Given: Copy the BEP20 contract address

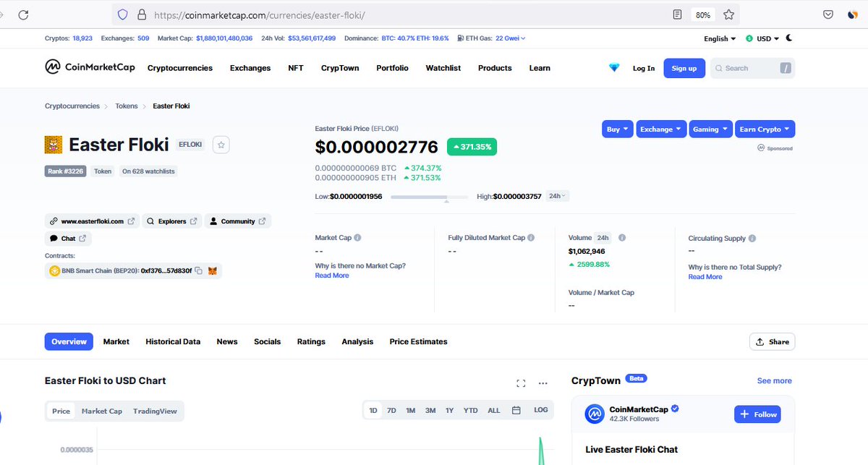Looking at the screenshot, I should coord(198,270).
